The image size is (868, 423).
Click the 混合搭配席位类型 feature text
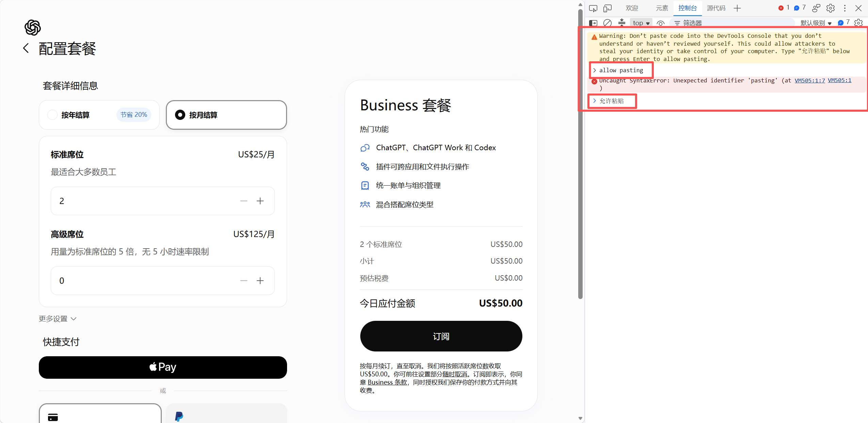pyautogui.click(x=405, y=205)
